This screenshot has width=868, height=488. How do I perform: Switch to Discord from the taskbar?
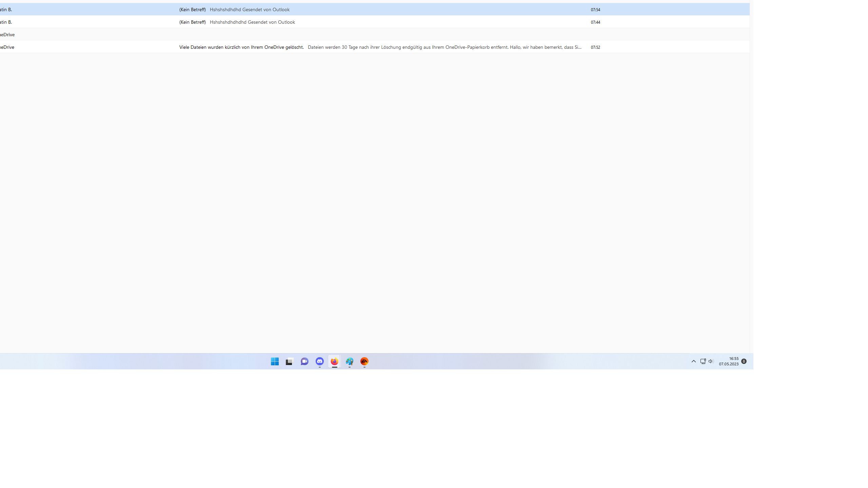click(319, 361)
